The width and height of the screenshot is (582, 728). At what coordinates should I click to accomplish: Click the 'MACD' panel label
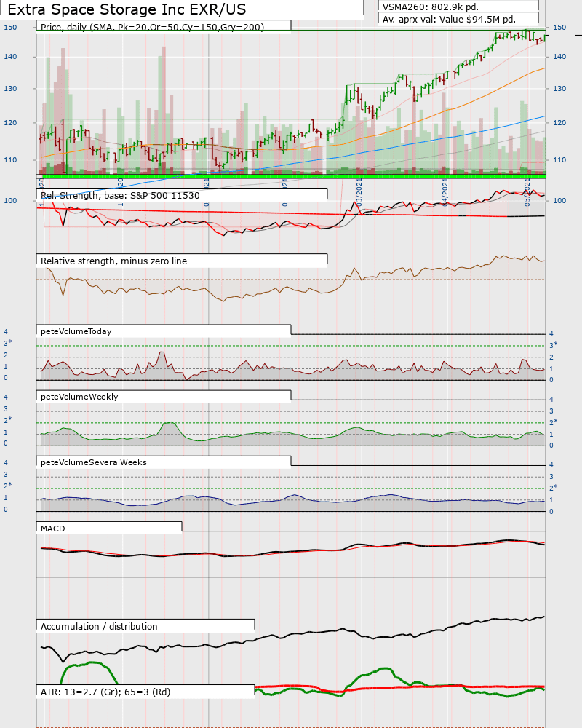(x=53, y=529)
